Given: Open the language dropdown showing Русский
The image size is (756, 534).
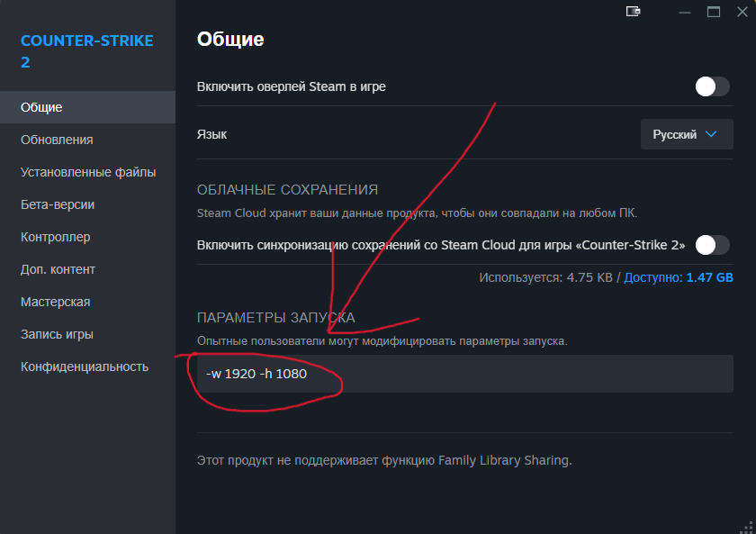Looking at the screenshot, I should coord(686,134).
